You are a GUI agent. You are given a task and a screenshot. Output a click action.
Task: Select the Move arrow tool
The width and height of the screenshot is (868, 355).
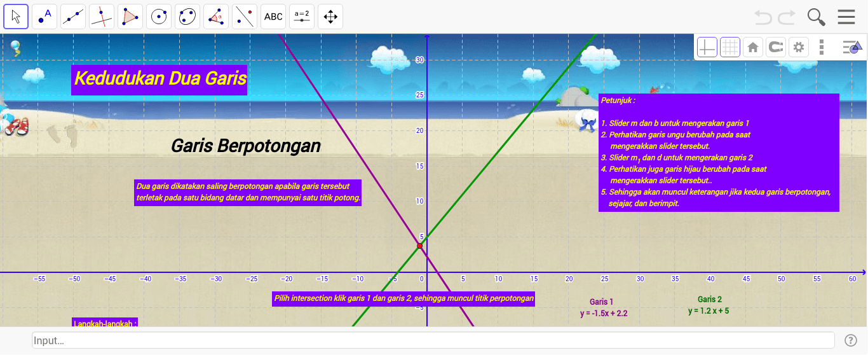click(16, 17)
